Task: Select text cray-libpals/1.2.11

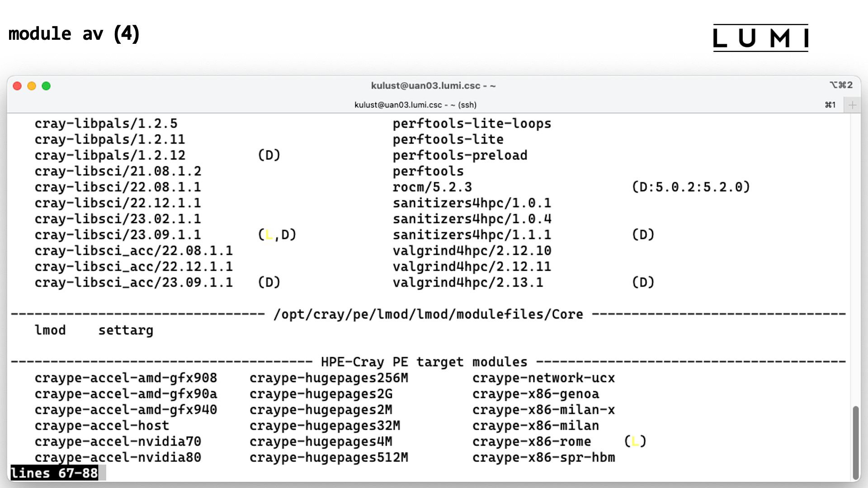Action: pyautogui.click(x=110, y=140)
